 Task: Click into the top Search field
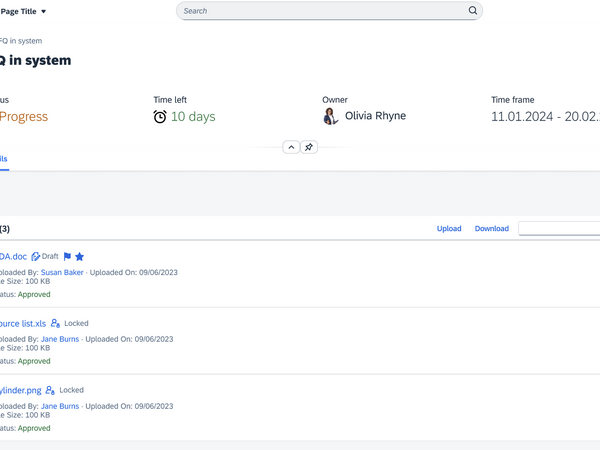pyautogui.click(x=320, y=11)
